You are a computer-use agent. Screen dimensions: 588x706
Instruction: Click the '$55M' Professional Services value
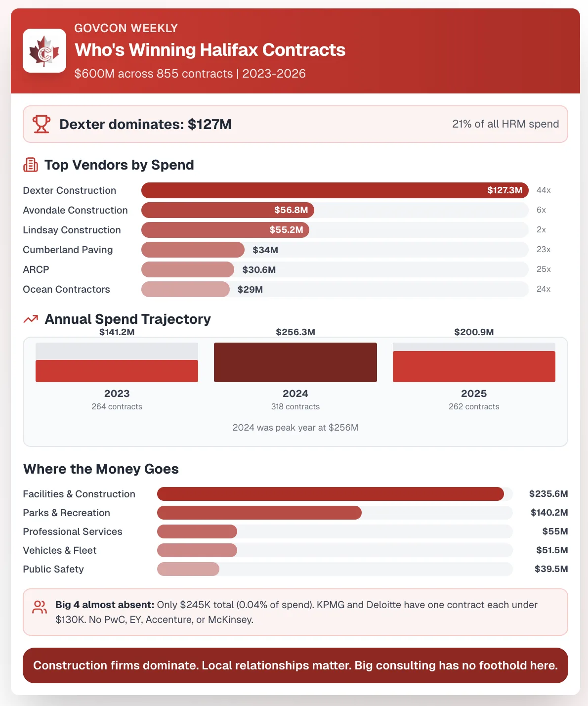(x=555, y=531)
